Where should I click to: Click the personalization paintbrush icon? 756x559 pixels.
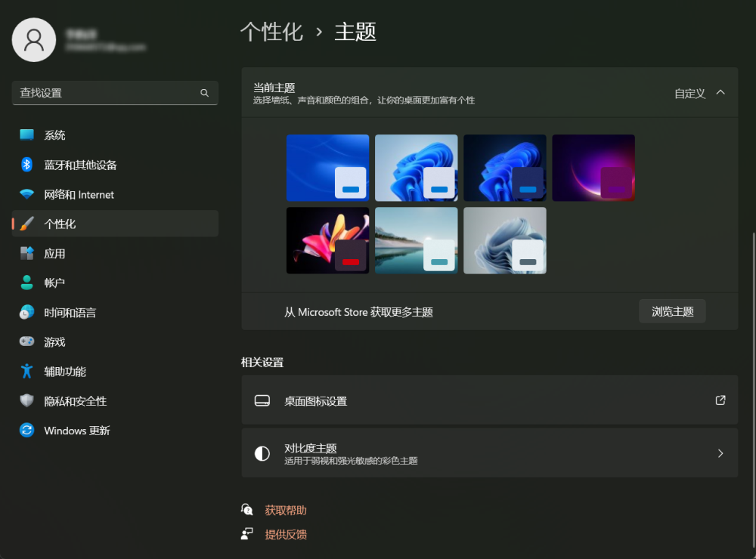point(27,224)
